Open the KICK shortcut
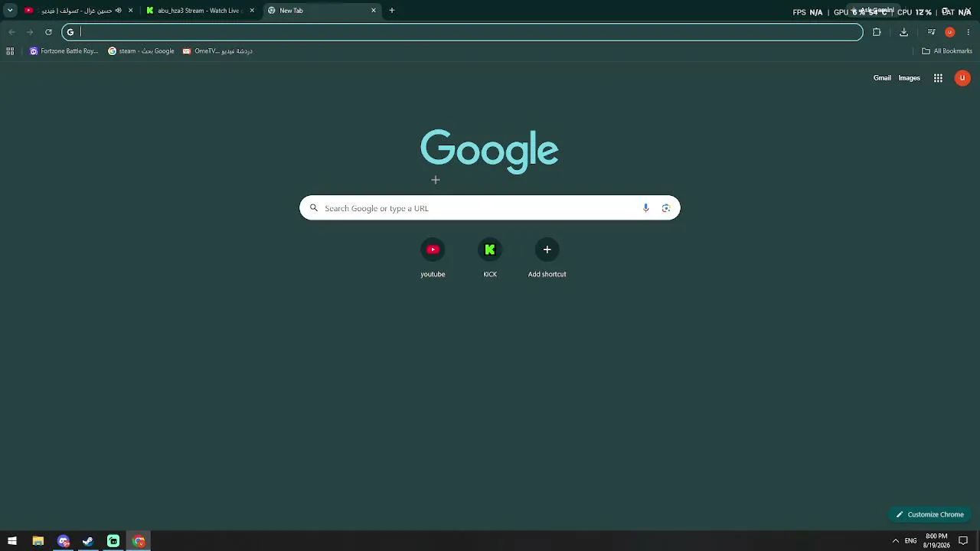Image resolution: width=980 pixels, height=551 pixels. [490, 258]
